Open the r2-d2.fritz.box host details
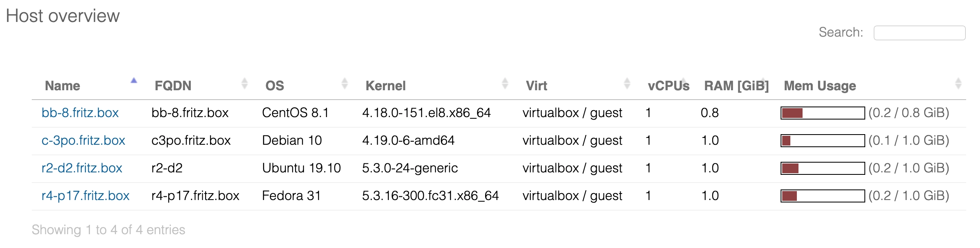Image resolution: width=980 pixels, height=248 pixels. (82, 168)
